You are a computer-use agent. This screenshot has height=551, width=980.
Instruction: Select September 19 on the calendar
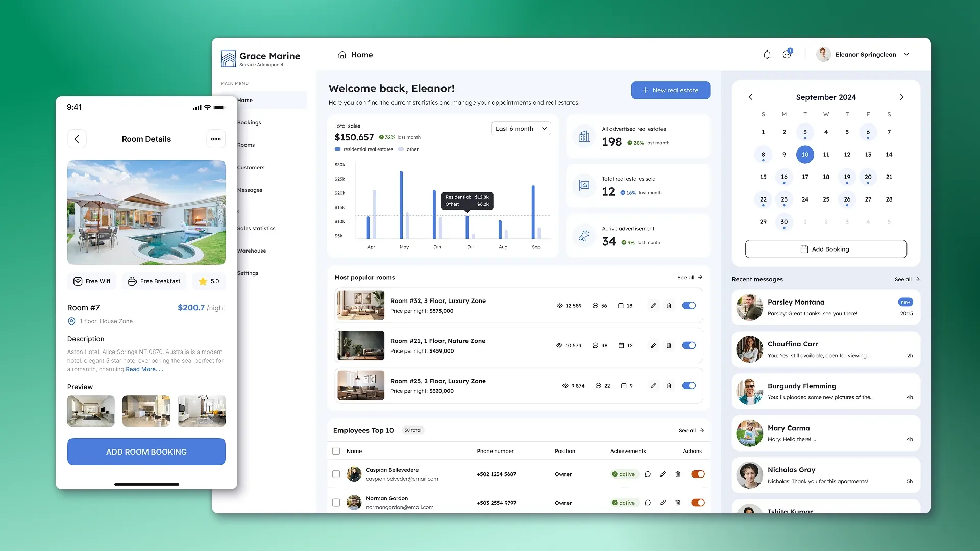click(x=847, y=177)
